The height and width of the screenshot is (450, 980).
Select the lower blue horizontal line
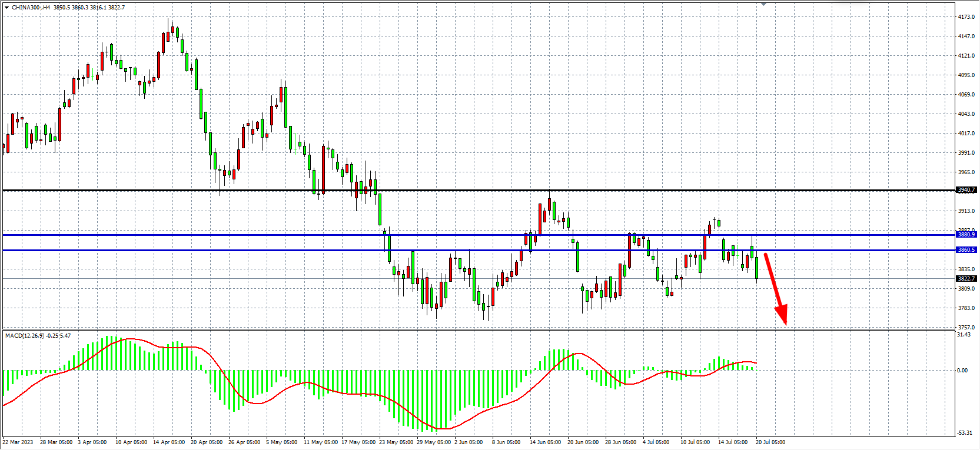235,250
